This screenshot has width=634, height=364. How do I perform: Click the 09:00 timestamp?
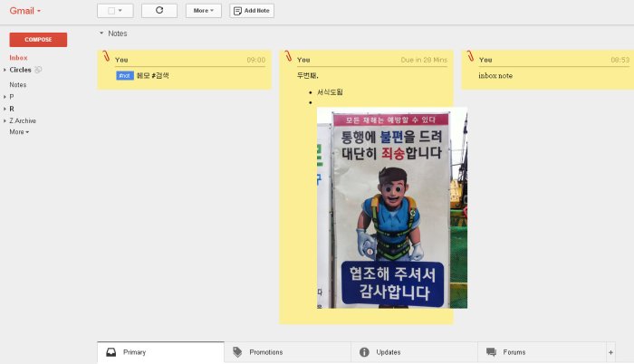pyautogui.click(x=256, y=60)
